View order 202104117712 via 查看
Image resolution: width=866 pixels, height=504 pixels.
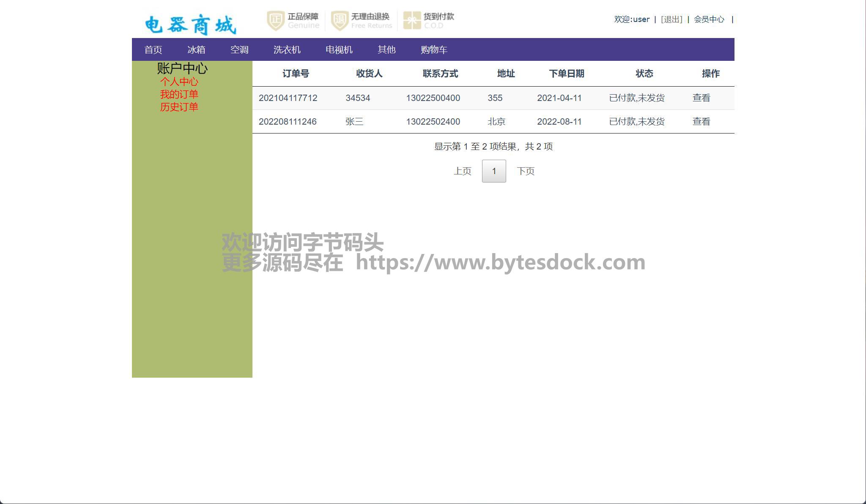[701, 98]
